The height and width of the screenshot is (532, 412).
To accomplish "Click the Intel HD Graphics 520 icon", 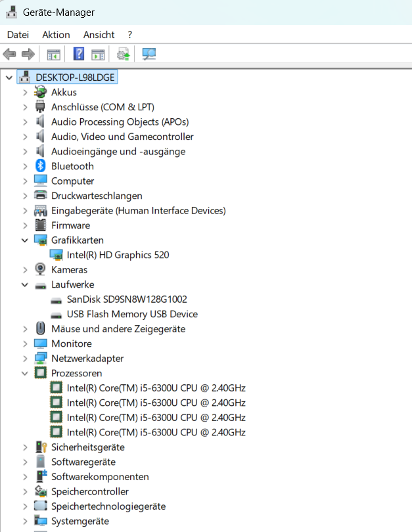I will click(56, 255).
